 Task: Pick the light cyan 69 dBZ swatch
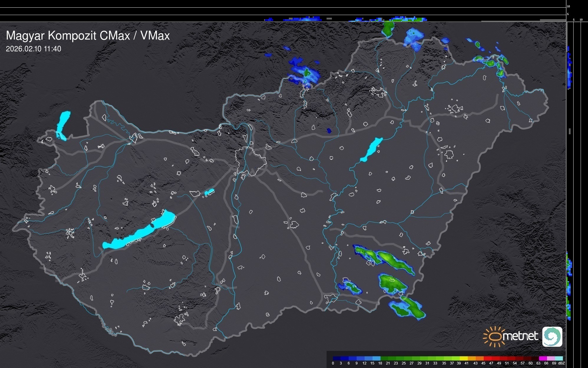click(559, 358)
